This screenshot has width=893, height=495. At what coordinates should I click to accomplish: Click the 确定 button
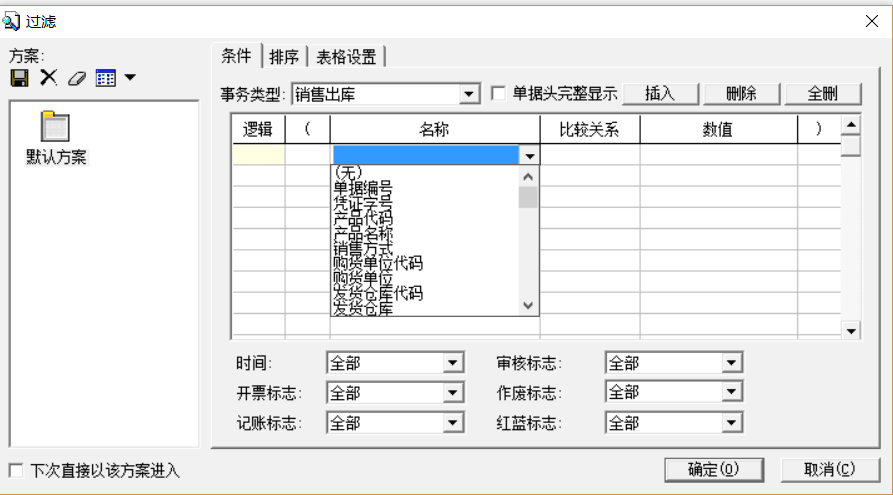[713, 469]
